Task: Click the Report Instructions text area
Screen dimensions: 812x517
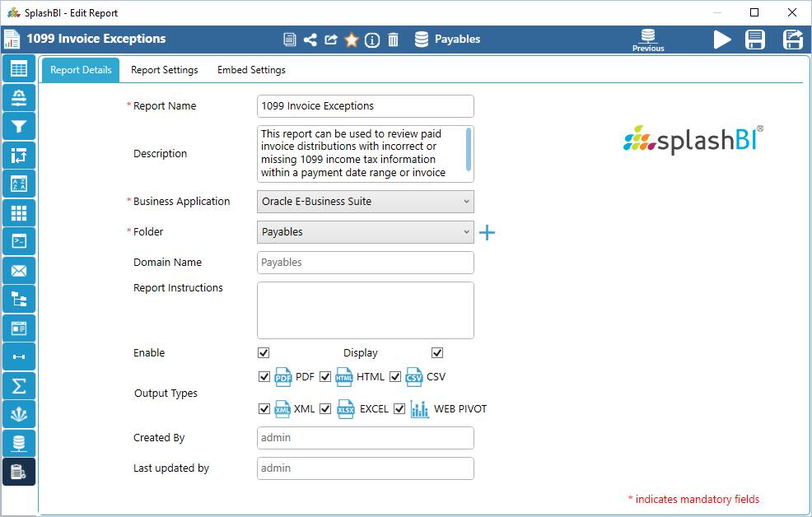Action: [366, 310]
